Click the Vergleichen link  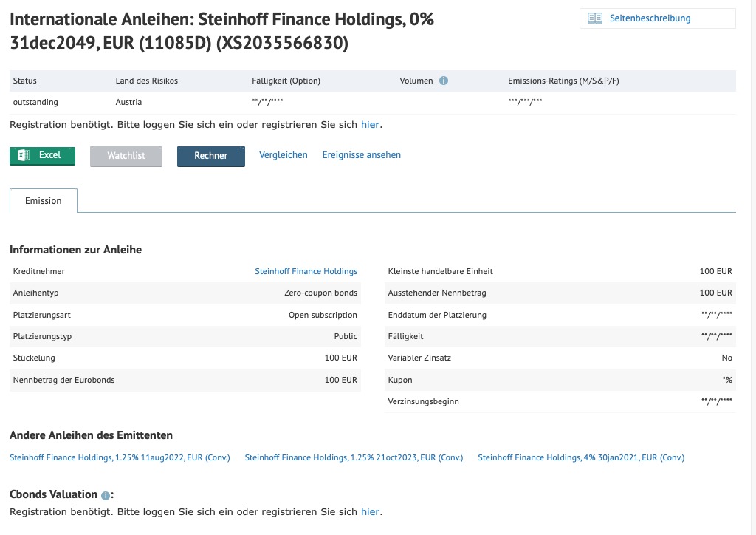point(283,155)
